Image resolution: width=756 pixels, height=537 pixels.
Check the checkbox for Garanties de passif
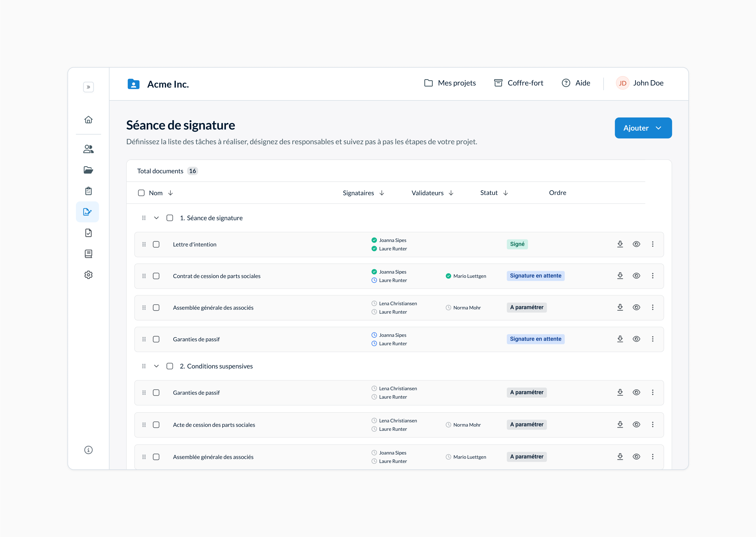pos(156,339)
